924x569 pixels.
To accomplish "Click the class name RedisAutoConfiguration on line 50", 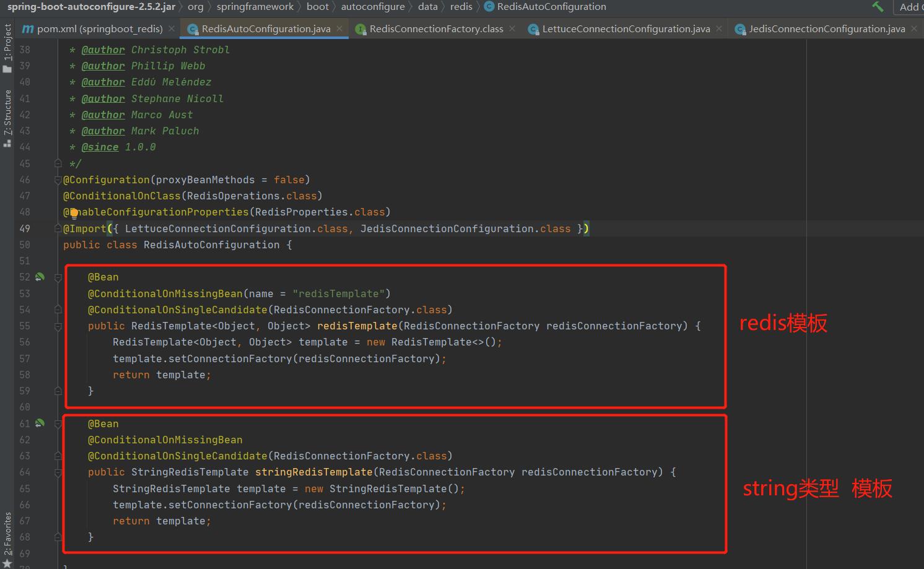I will [x=212, y=245].
